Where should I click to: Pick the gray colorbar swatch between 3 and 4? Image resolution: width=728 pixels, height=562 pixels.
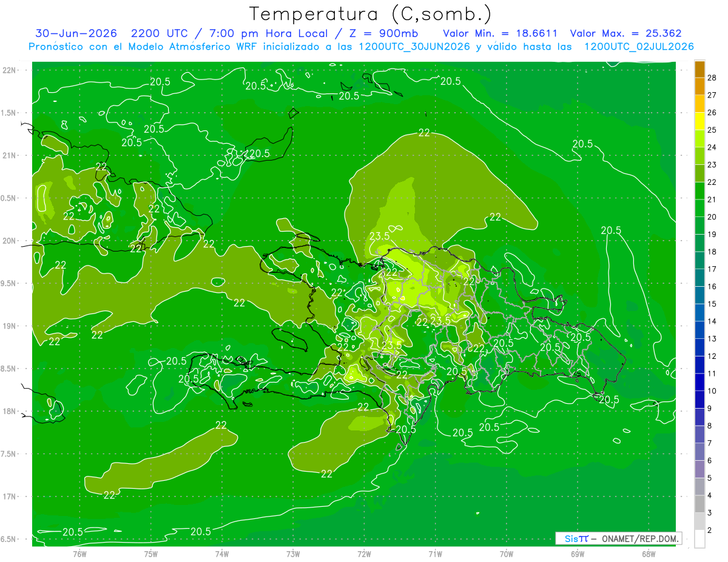coord(699,504)
